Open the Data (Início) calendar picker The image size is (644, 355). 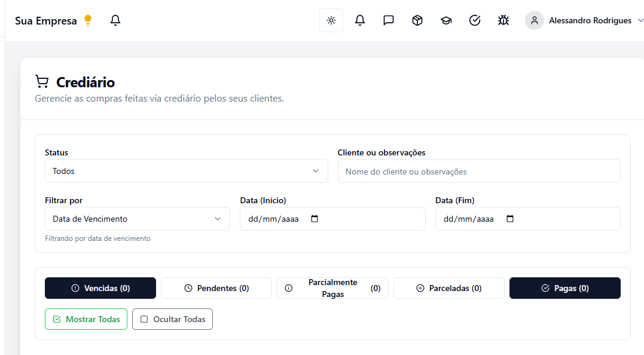point(315,219)
